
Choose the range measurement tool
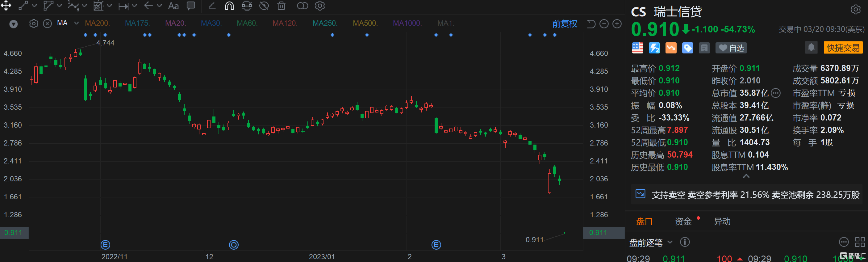point(123,6)
